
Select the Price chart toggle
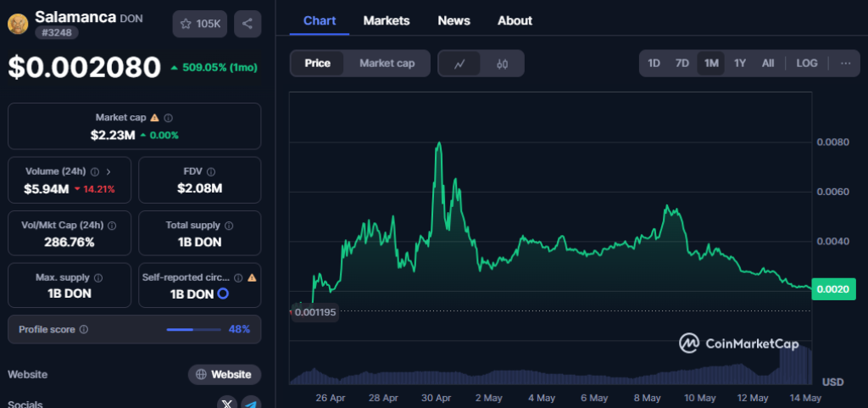(x=318, y=63)
